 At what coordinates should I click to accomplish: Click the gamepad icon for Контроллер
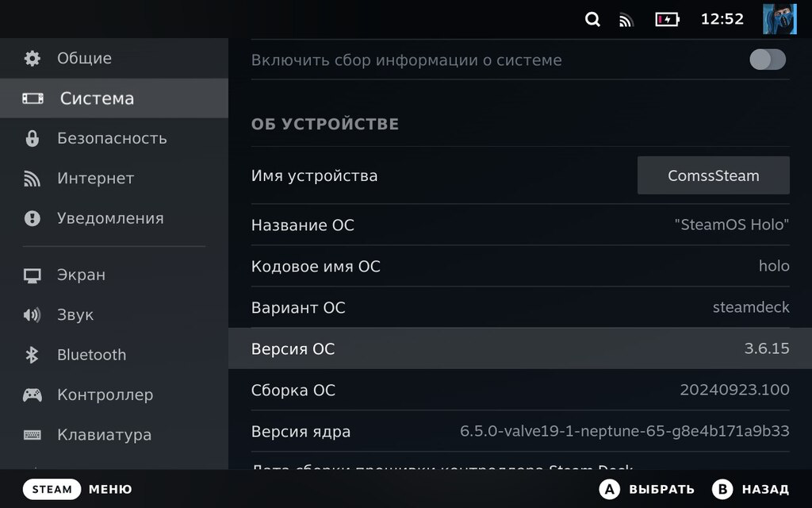[x=33, y=394]
